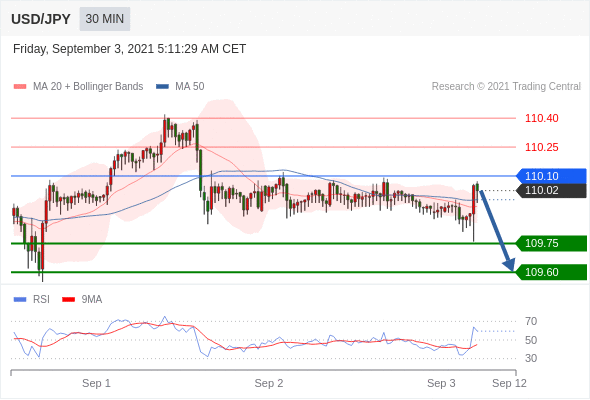Click the MA 50 blue legend swatch
This screenshot has width=590, height=400.
tap(162, 87)
